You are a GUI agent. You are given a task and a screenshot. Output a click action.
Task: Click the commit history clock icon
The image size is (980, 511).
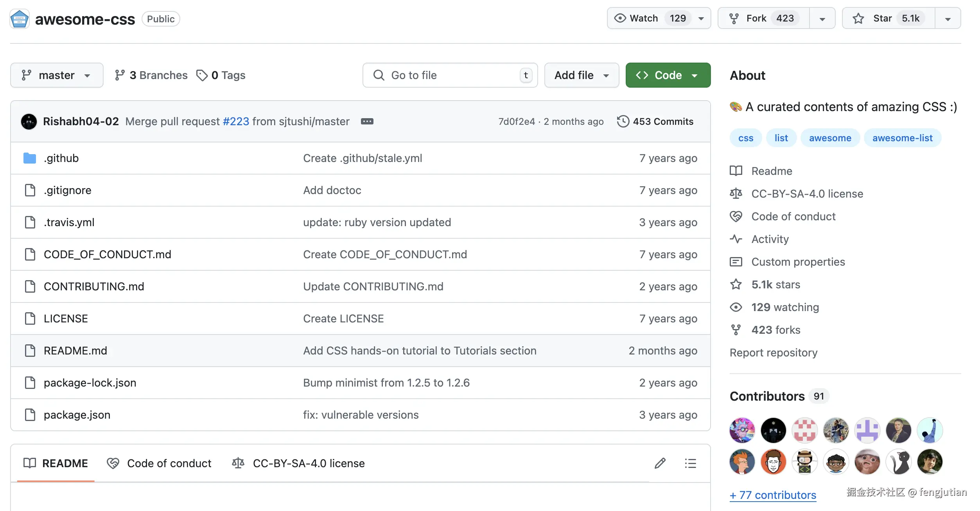(623, 121)
